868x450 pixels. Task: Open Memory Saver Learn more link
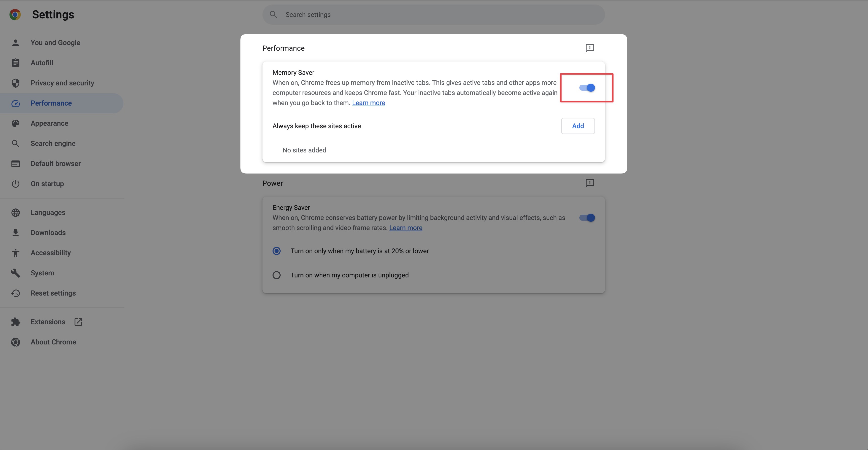tap(368, 103)
